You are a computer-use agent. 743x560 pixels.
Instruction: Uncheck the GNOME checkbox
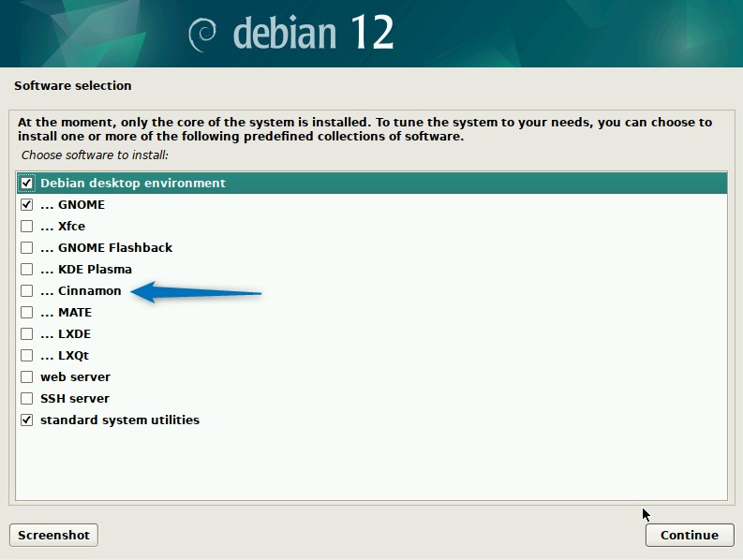tap(26, 205)
